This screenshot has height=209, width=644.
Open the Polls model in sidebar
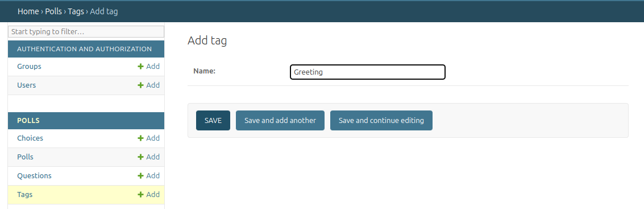click(25, 157)
